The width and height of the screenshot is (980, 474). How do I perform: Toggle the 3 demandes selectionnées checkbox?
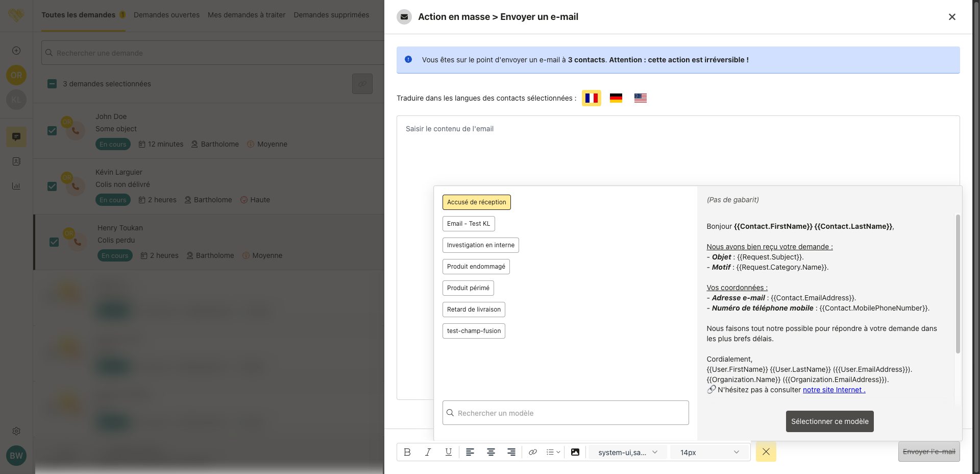[52, 84]
